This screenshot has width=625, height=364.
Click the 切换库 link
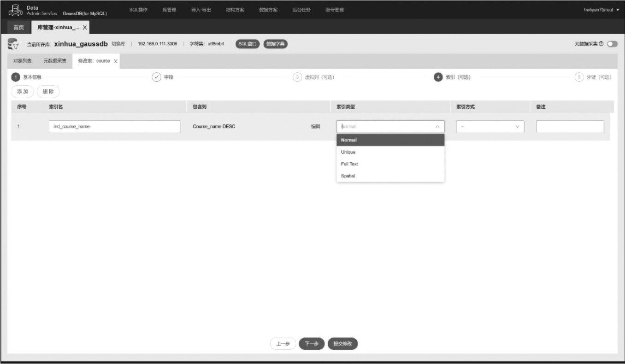pos(119,44)
